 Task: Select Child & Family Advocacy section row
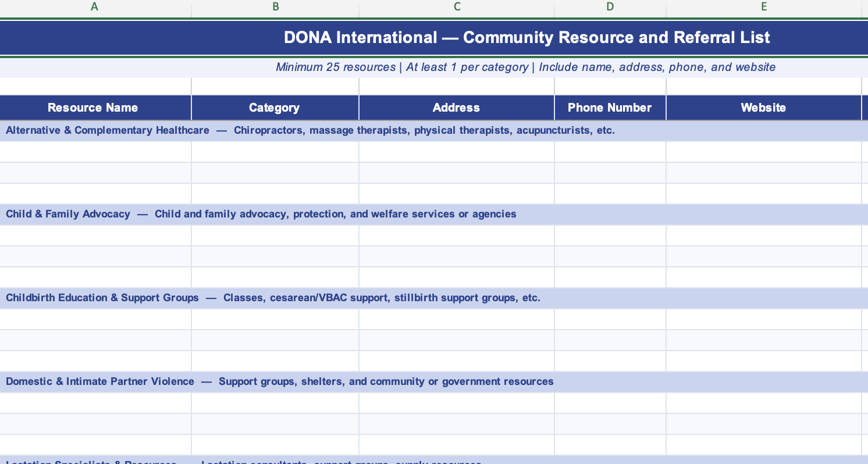pyautogui.click(x=434, y=215)
